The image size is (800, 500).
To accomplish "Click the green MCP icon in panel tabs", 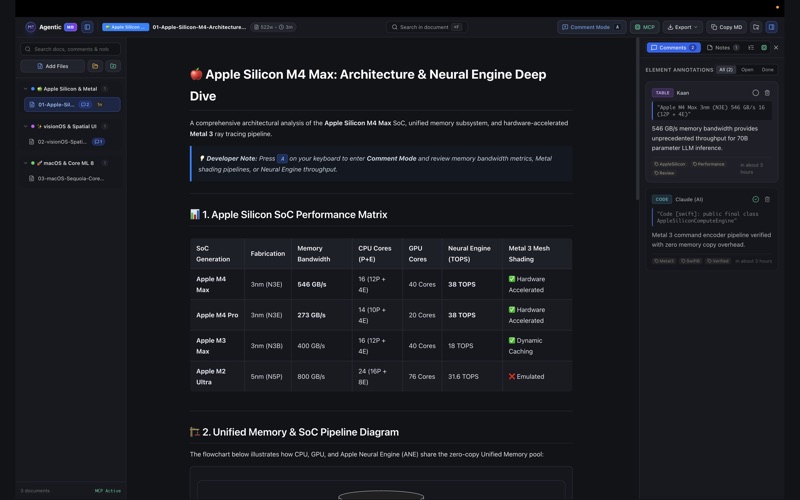I will coord(764,47).
